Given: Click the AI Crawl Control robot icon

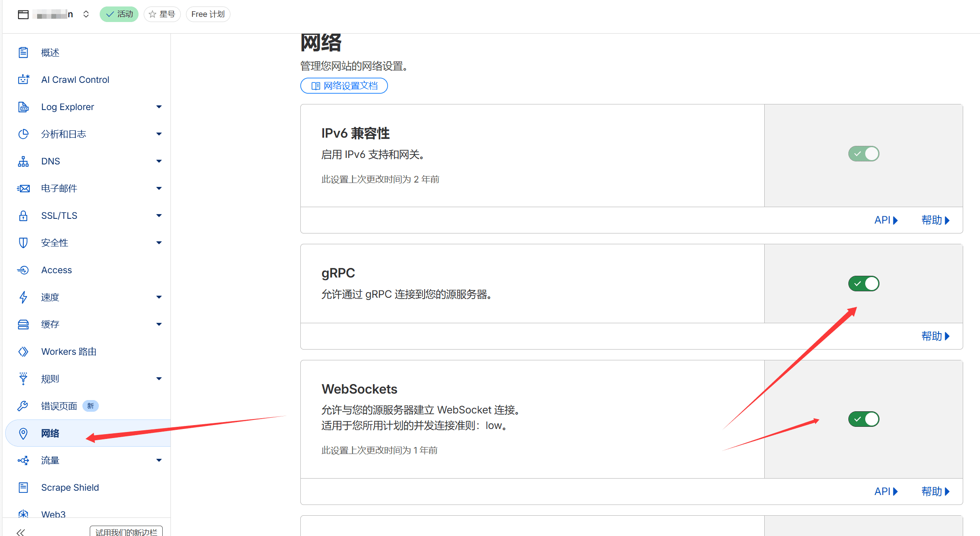Looking at the screenshot, I should point(23,79).
